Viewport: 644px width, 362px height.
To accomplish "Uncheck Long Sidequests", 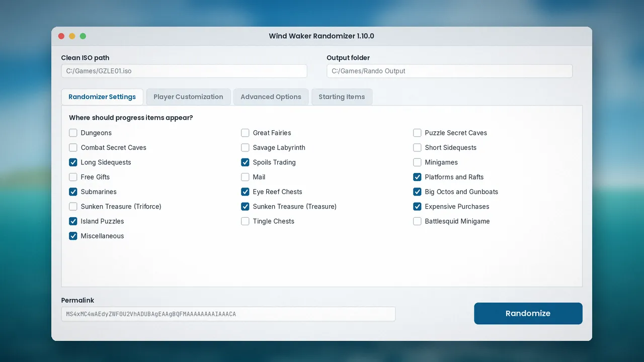I will [73, 162].
